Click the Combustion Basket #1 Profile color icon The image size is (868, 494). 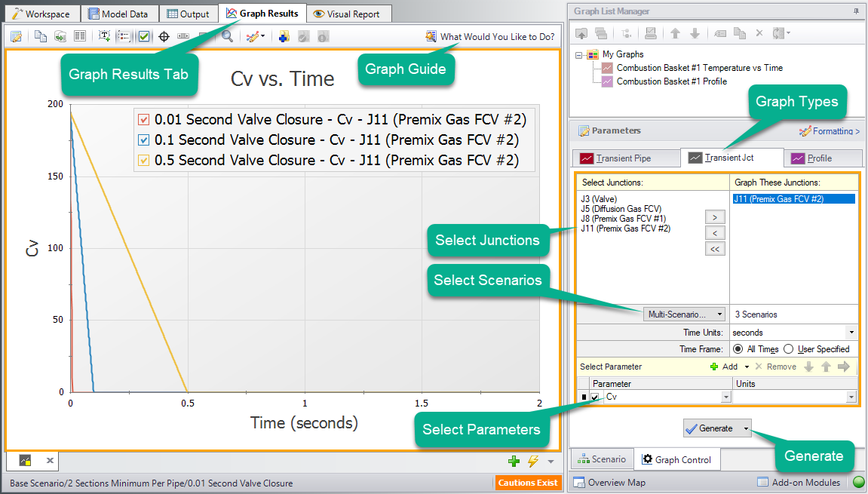(607, 81)
